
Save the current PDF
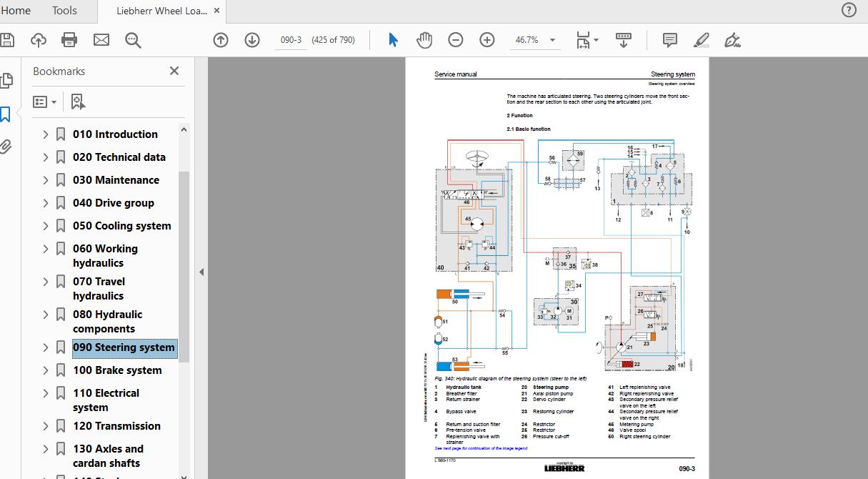[x=8, y=40]
